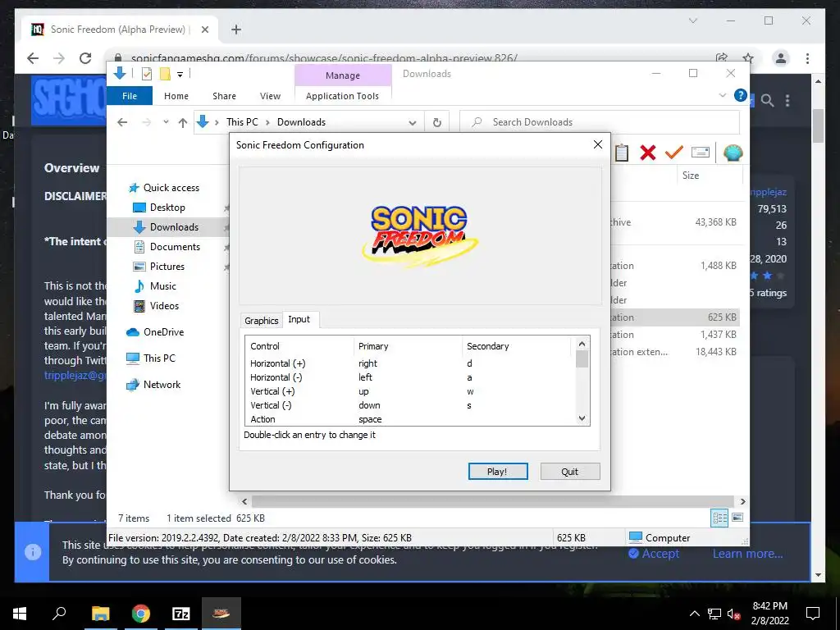Image resolution: width=840 pixels, height=630 pixels.
Task: Click This PC in the address breadcrumb
Action: tap(242, 122)
